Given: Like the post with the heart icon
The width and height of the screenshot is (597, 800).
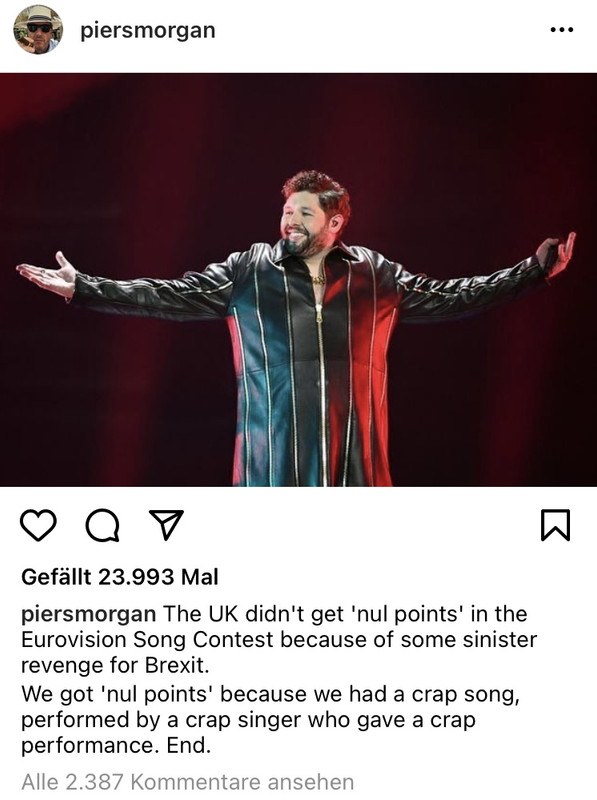Looking at the screenshot, I should coord(38,525).
